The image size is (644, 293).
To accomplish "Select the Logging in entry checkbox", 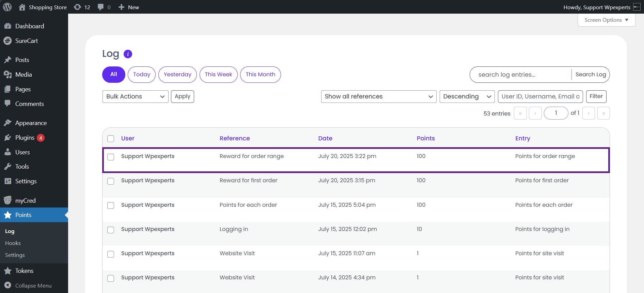I will click(x=111, y=230).
